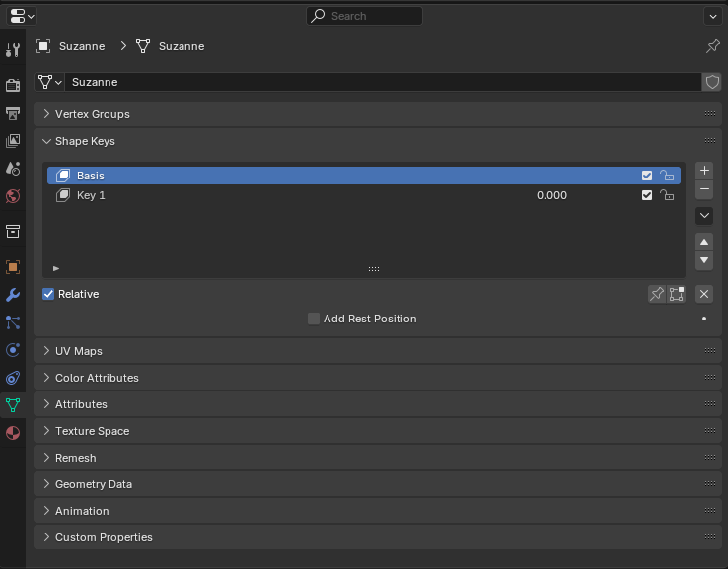Remove the shape key with minus
Image resolution: width=728 pixels, height=569 pixels.
[704, 189]
